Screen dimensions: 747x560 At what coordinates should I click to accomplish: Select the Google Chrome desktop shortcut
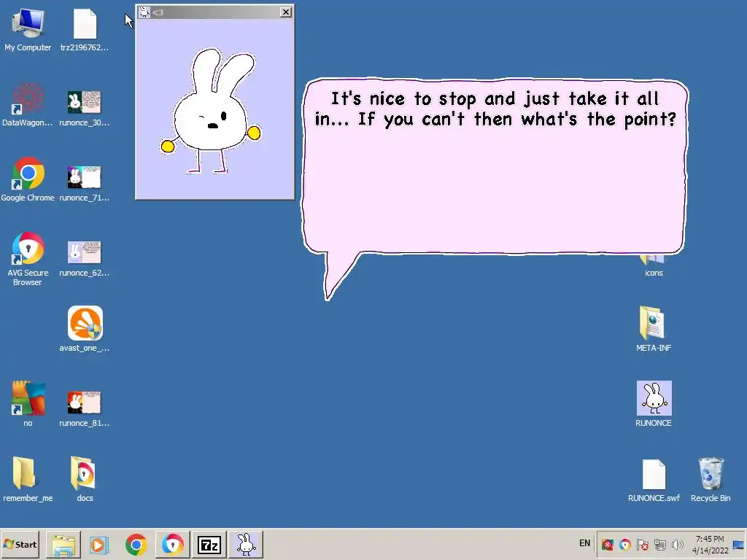coord(28,180)
